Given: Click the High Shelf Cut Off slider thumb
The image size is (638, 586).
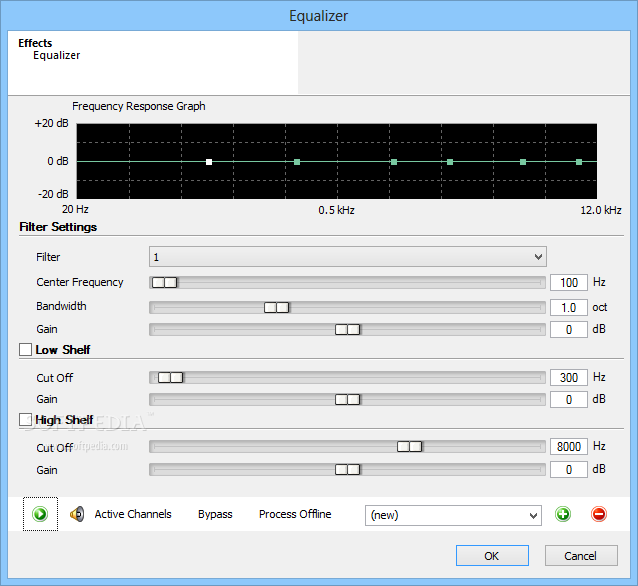Looking at the screenshot, I should pos(410,446).
